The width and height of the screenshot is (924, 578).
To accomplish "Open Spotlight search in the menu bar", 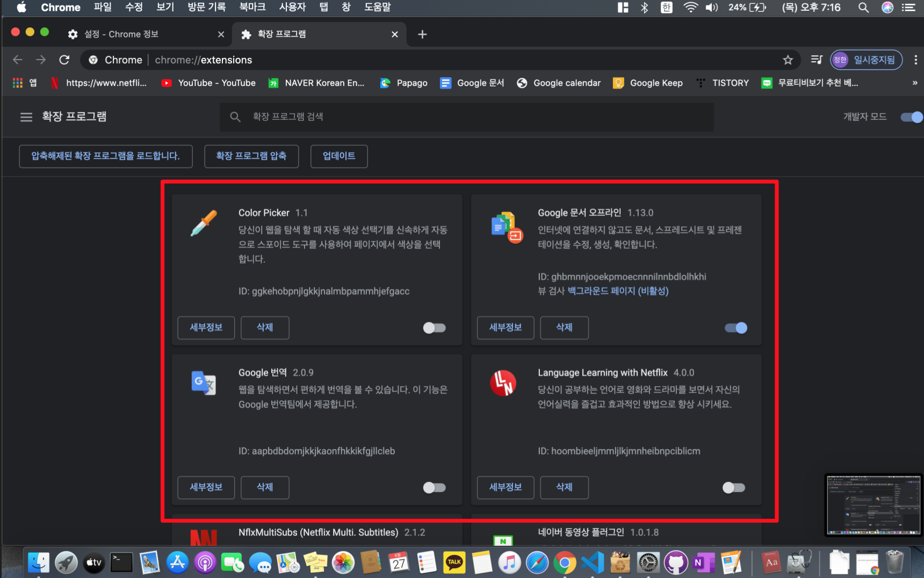I will (x=863, y=8).
